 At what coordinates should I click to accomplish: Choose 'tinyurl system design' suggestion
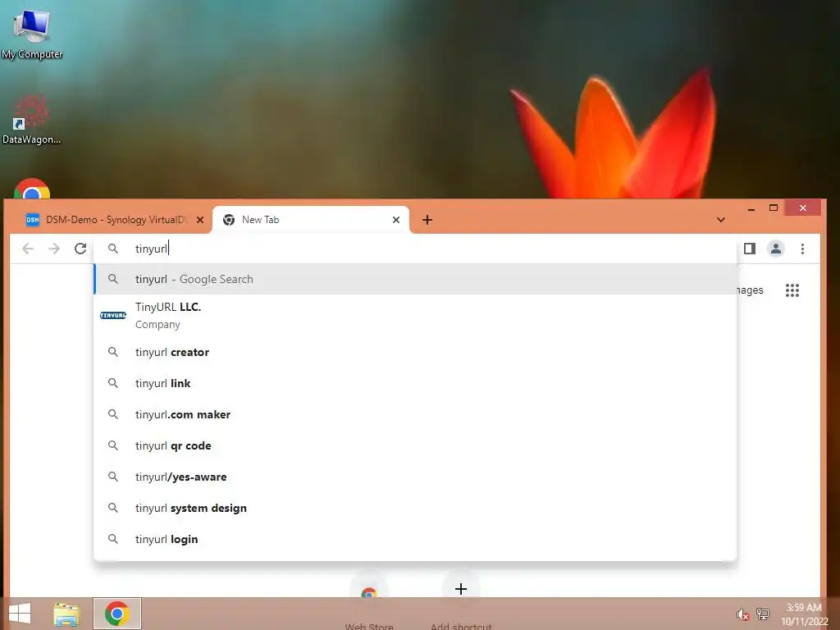[415, 507]
